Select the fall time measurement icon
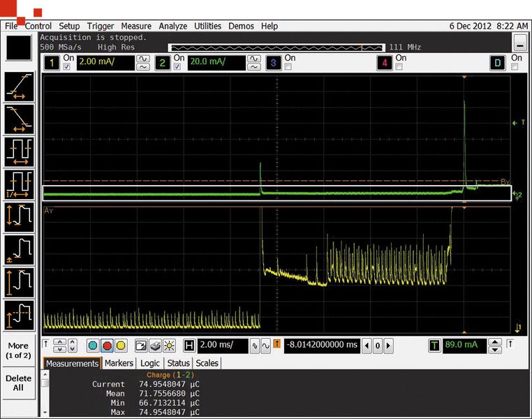 click(x=19, y=118)
